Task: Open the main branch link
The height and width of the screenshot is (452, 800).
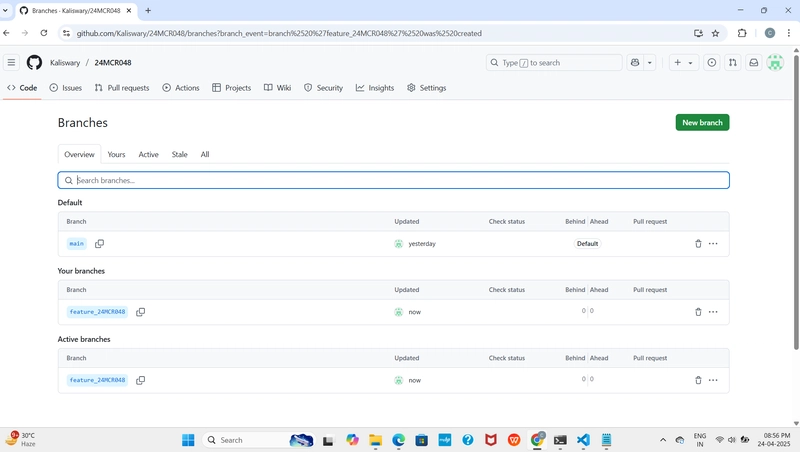Action: point(77,244)
